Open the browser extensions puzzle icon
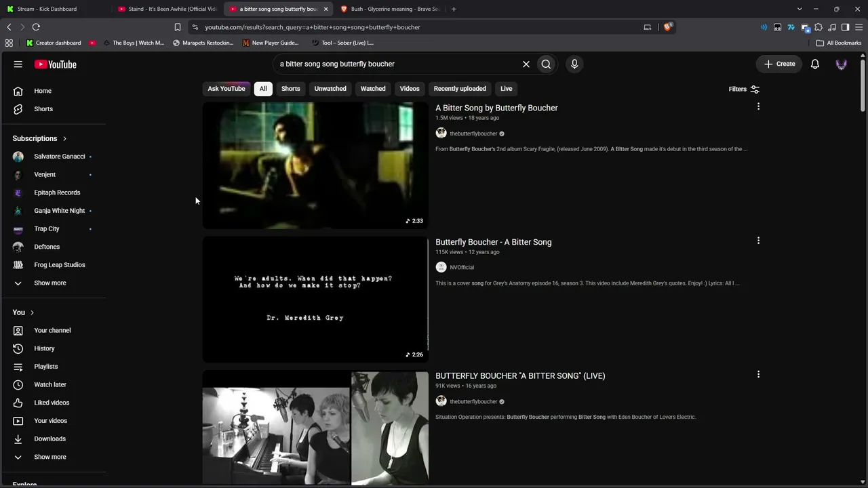This screenshot has height=488, width=868. pyautogui.click(x=818, y=27)
